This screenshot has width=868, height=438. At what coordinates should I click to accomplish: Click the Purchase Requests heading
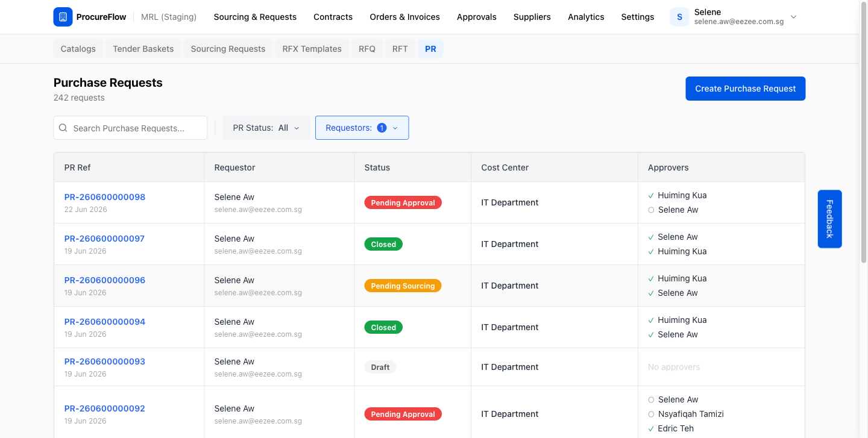(x=108, y=83)
